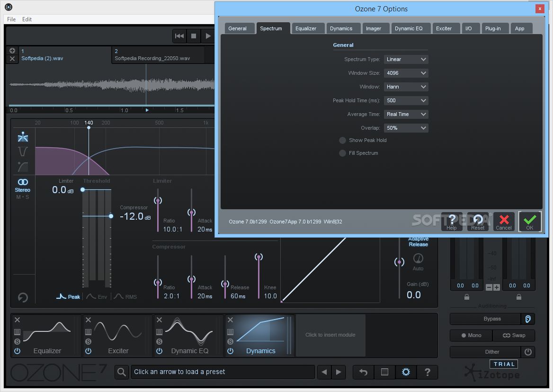Open the Equalizer module preset list icon
553x392 pixels.
pyautogui.click(x=17, y=332)
